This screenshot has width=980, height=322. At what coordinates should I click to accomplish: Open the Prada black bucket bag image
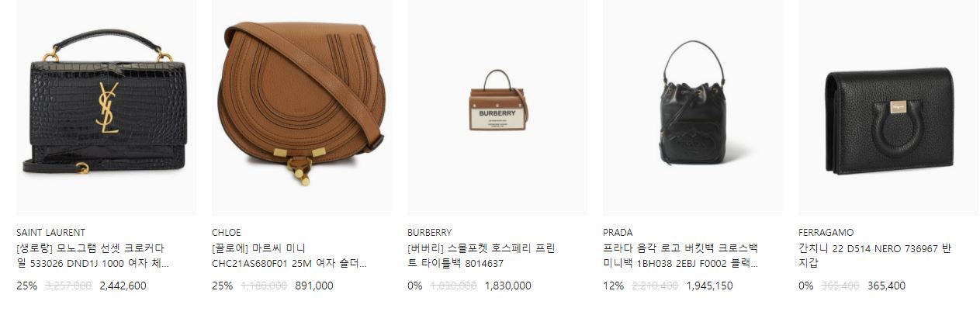tap(693, 108)
